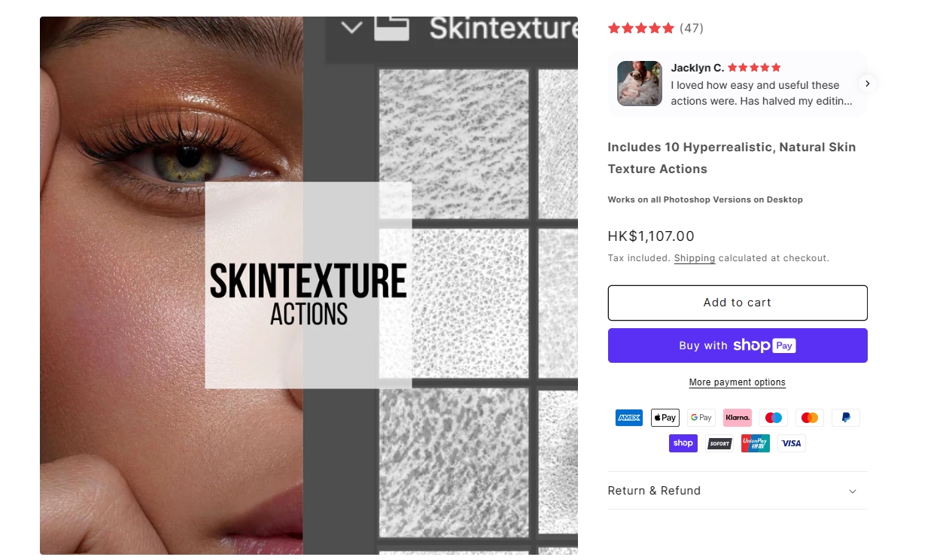Viewport: 949px width, 560px height.
Task: Click the Mastercard icon
Action: (810, 418)
